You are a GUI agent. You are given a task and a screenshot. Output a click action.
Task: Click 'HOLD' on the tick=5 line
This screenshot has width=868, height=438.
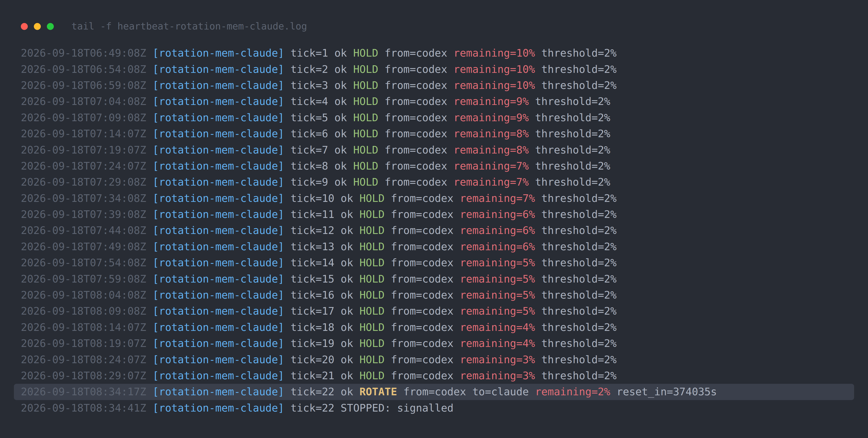point(366,118)
